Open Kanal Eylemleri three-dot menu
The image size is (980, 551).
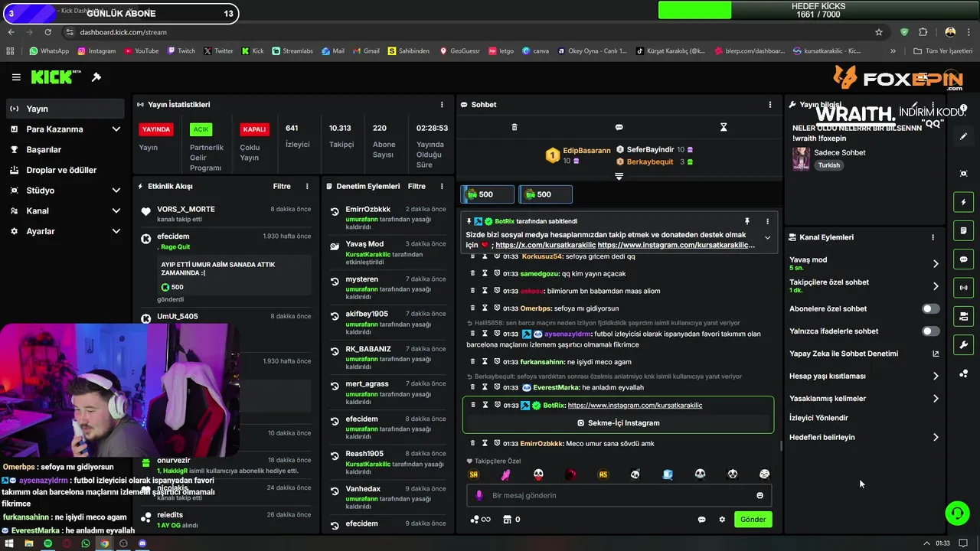[933, 237]
